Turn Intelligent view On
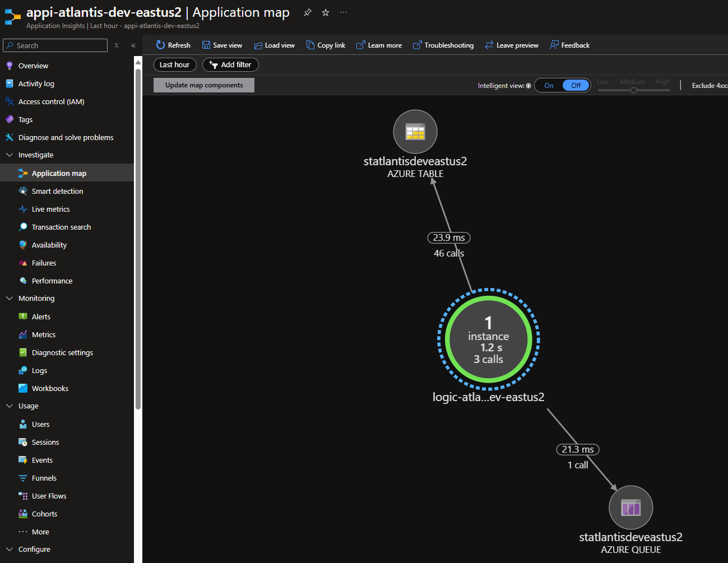This screenshot has height=563, width=728. tap(549, 85)
